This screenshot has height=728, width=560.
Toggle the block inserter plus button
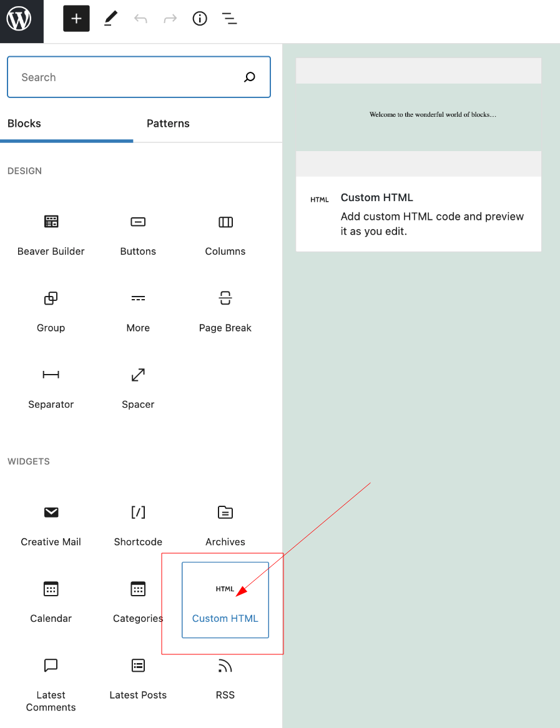click(x=76, y=19)
